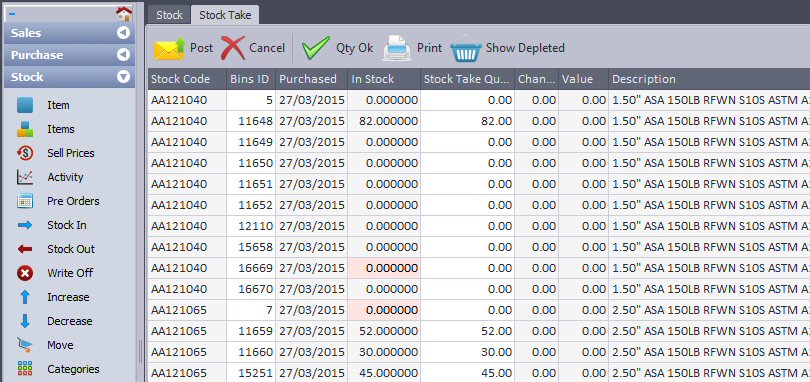Sort by the Bins ID column header

pyautogui.click(x=251, y=79)
